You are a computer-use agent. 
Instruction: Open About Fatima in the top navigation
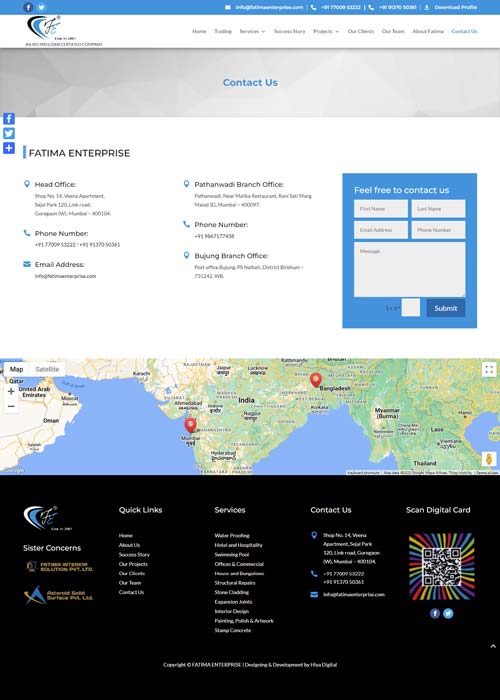coord(428,31)
